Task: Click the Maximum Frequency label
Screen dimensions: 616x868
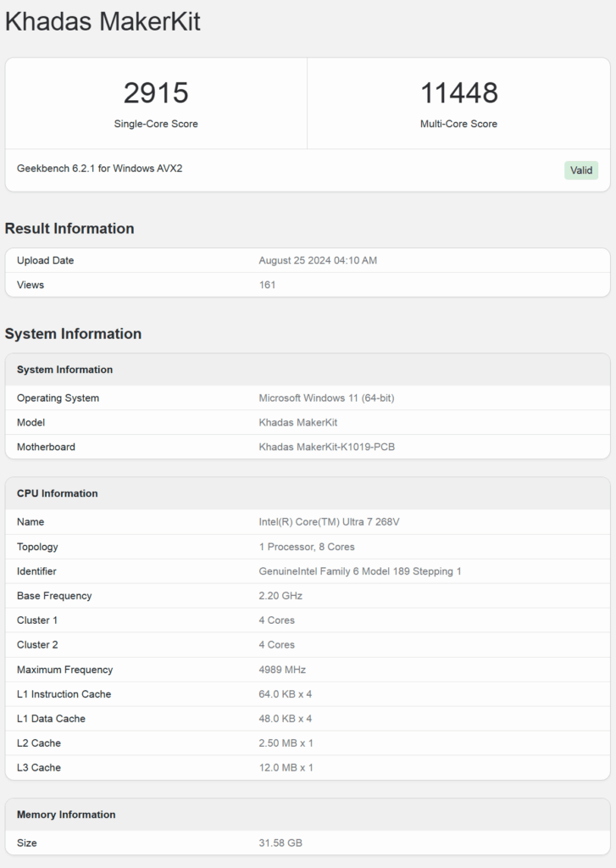Action: [64, 670]
